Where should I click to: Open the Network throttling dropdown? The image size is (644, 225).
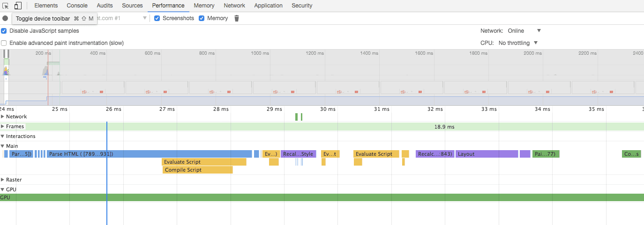[524, 31]
